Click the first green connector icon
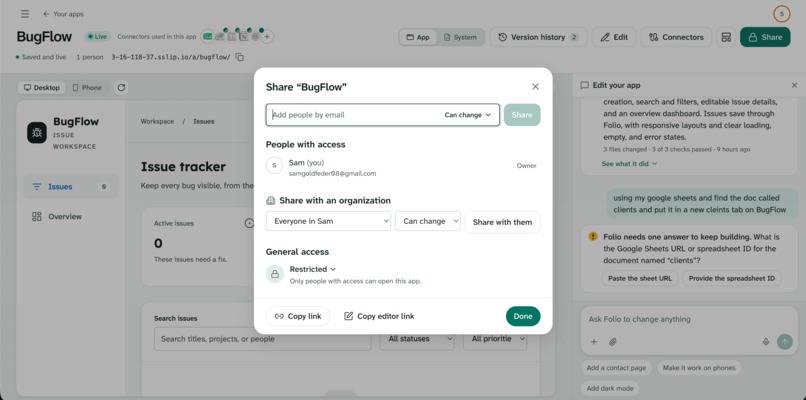 pos(207,37)
